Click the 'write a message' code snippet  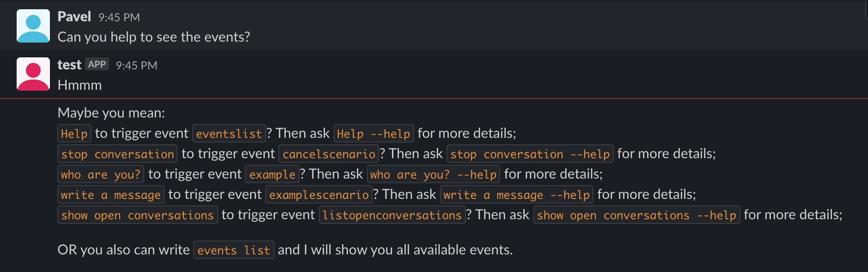coord(111,195)
